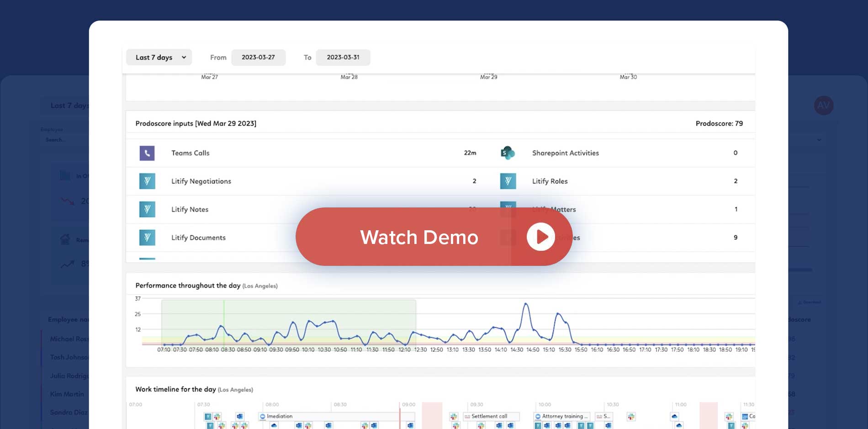Click the Employee search box in background
The image size is (868, 429).
(65, 140)
